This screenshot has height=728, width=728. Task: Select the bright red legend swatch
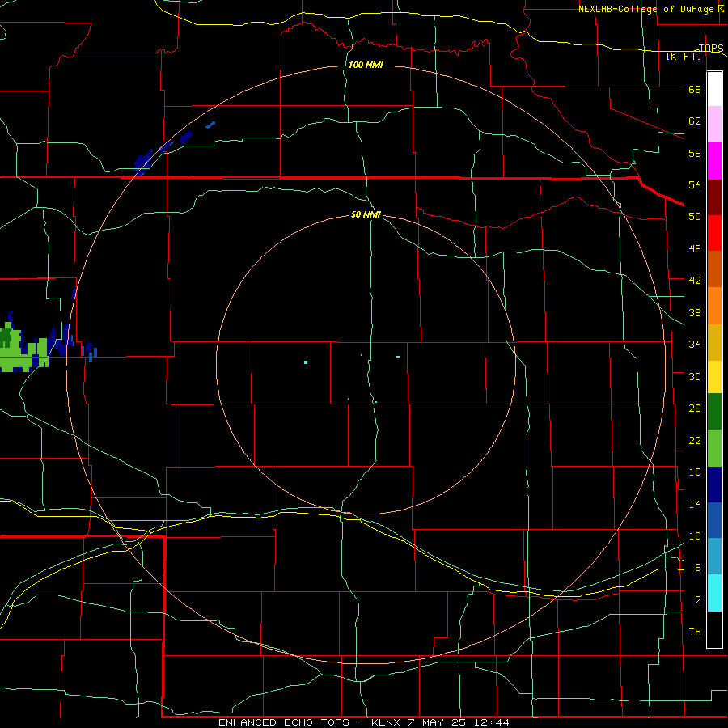click(x=714, y=233)
